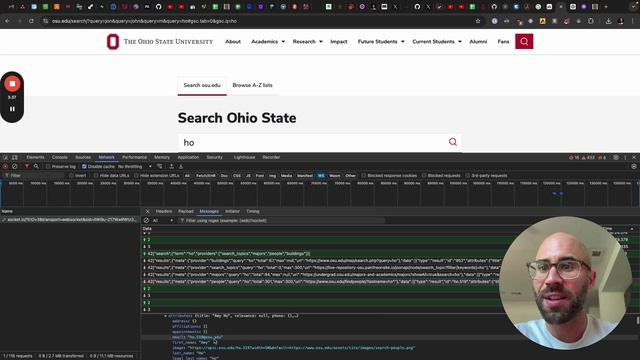The height and width of the screenshot is (360, 640).
Task: Open the No throttling dropdown
Action: [135, 167]
